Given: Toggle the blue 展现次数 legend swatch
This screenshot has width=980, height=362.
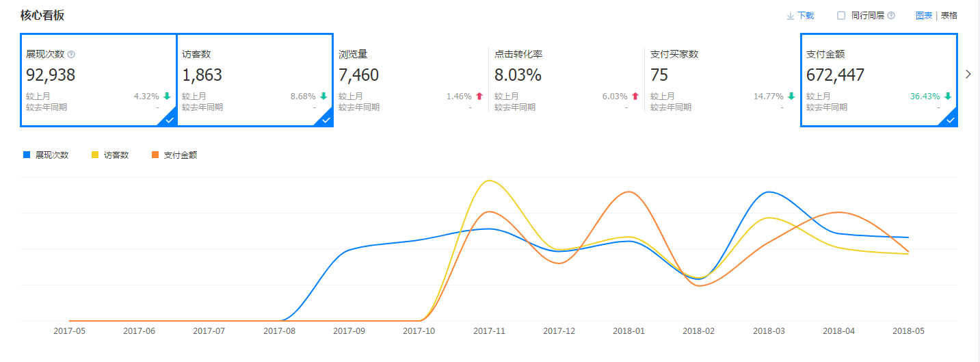Looking at the screenshot, I should coord(27,155).
